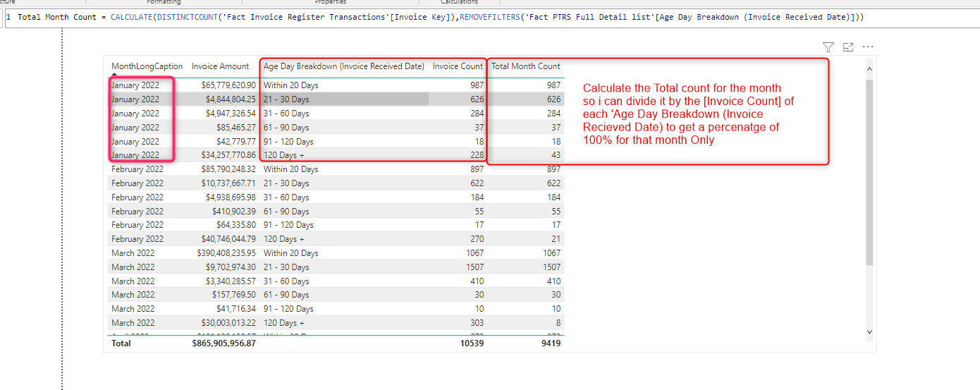
Task: Select Invoice Count 987 cell
Action: coord(477,85)
